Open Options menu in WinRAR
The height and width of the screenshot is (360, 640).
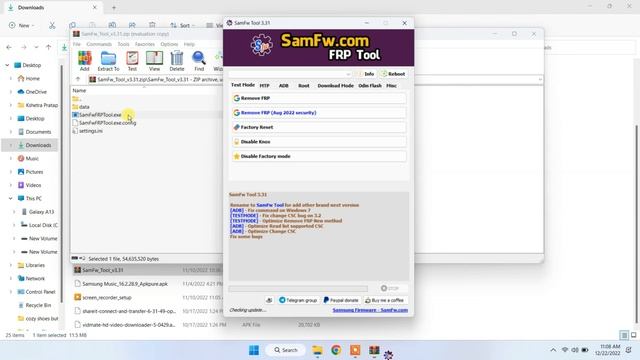pyautogui.click(x=169, y=44)
